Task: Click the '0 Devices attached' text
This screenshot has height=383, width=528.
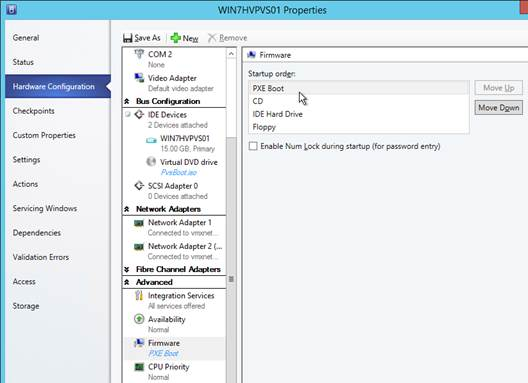Action: click(x=178, y=196)
